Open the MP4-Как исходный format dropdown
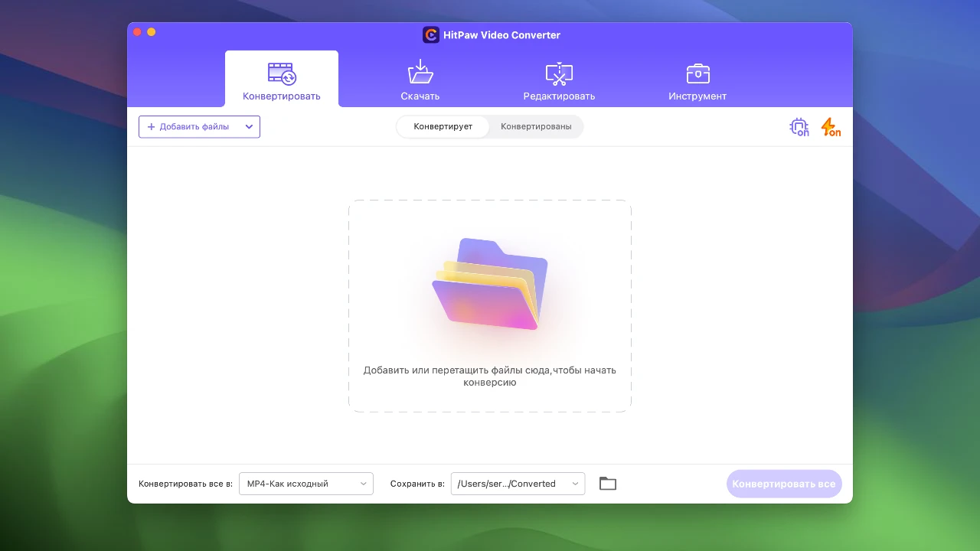 pyautogui.click(x=305, y=484)
